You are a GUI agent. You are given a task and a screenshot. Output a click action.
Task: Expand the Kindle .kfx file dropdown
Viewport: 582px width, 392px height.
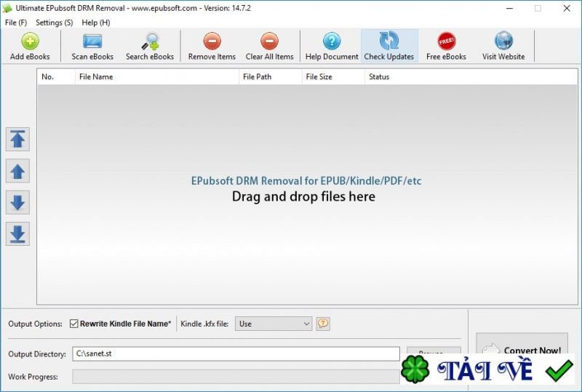coord(274,324)
